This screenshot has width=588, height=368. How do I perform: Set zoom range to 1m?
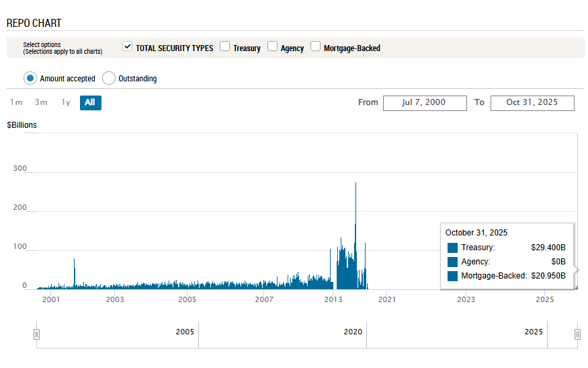pyautogui.click(x=17, y=102)
